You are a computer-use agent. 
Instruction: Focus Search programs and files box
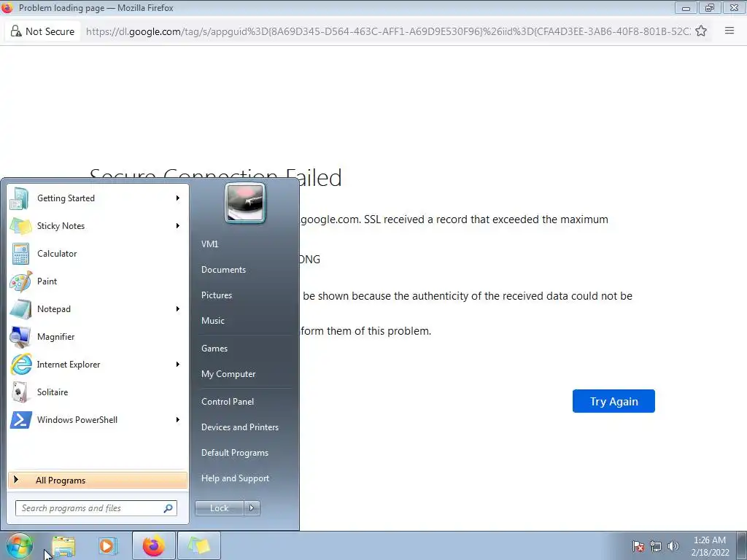96,508
